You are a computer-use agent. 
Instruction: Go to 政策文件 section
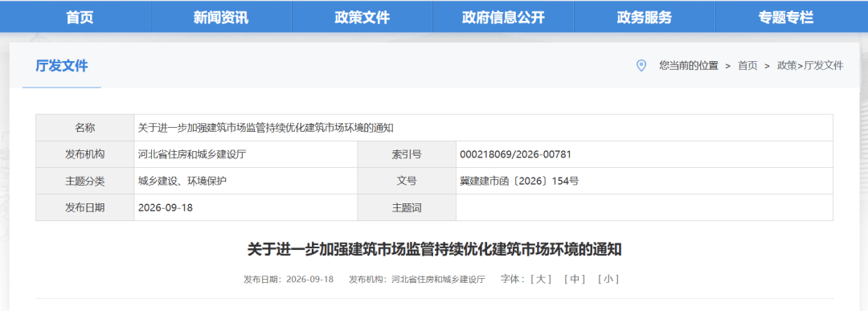362,17
